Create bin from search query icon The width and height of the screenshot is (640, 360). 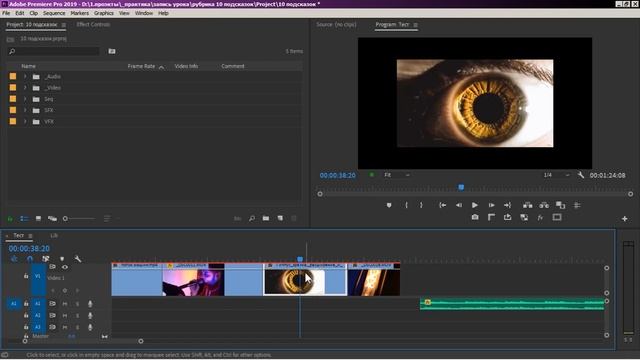(x=112, y=51)
